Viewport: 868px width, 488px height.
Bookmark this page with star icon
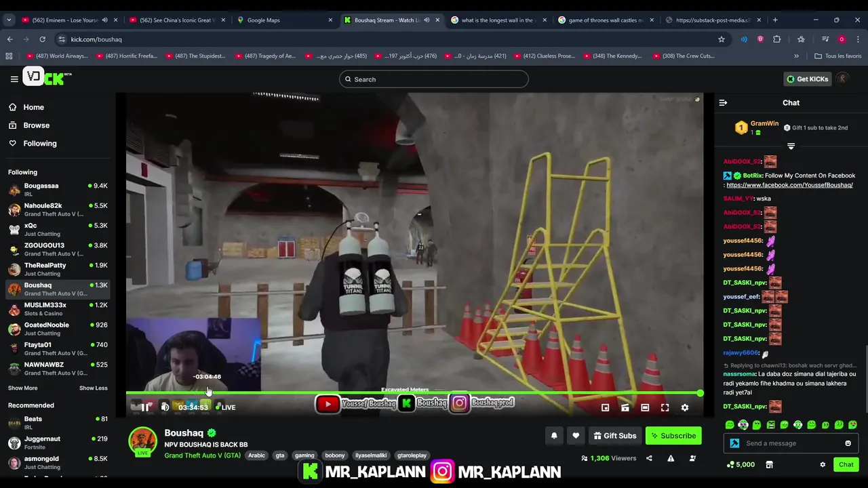[722, 39]
